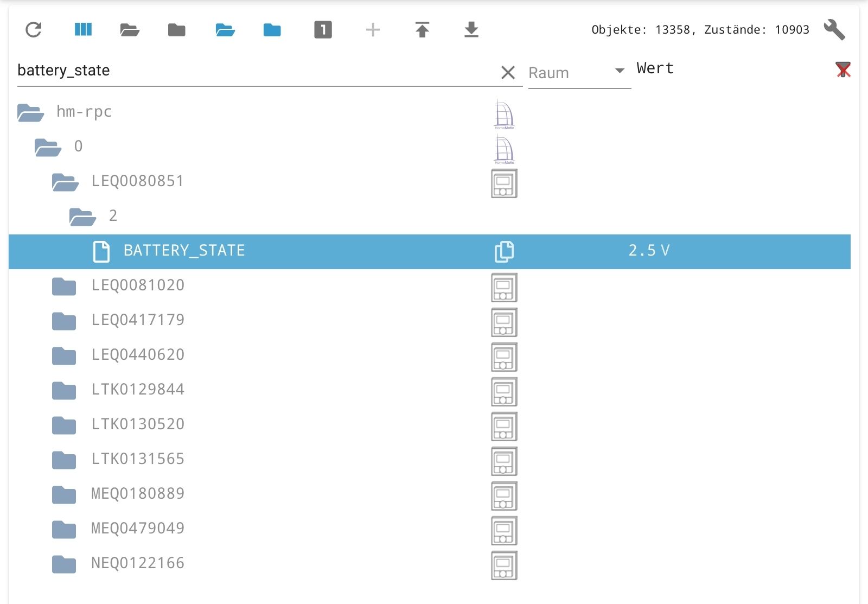This screenshot has height=604, width=868.
Task: Clear all filters with the red funnel icon
Action: coord(843,69)
